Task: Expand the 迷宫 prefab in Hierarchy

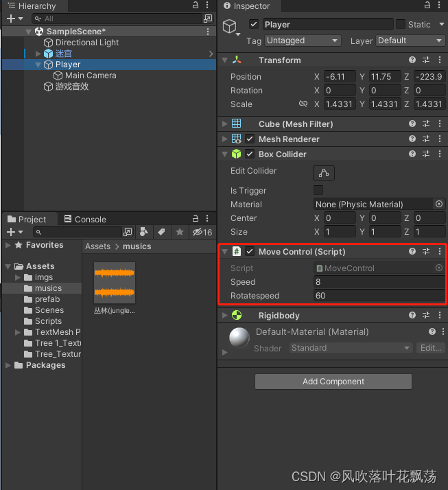Action: (38, 54)
